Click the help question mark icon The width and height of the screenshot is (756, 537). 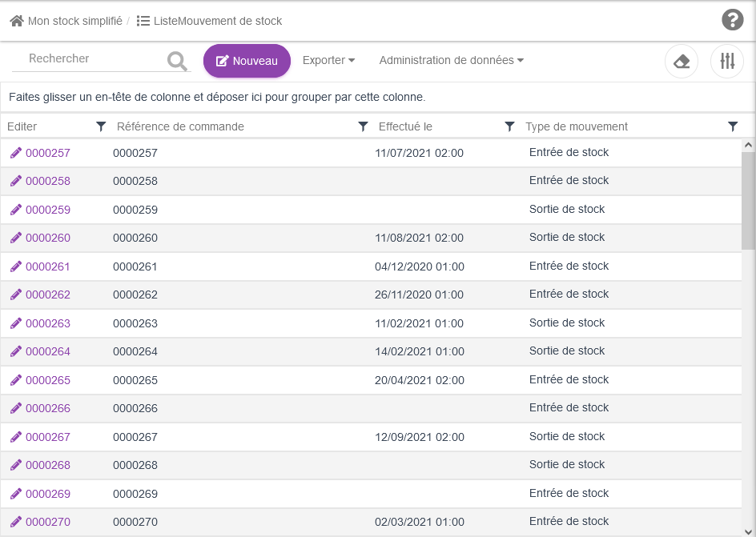click(732, 20)
